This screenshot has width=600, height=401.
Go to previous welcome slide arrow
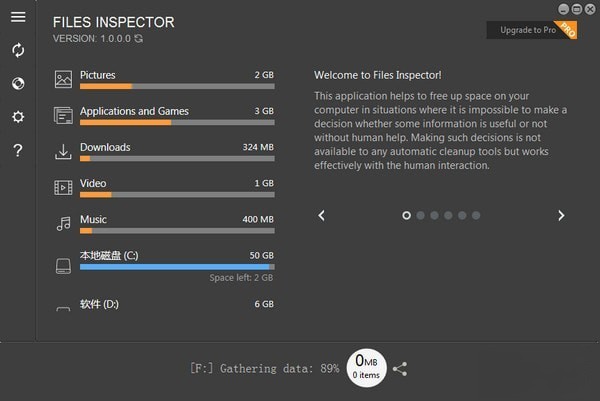322,215
